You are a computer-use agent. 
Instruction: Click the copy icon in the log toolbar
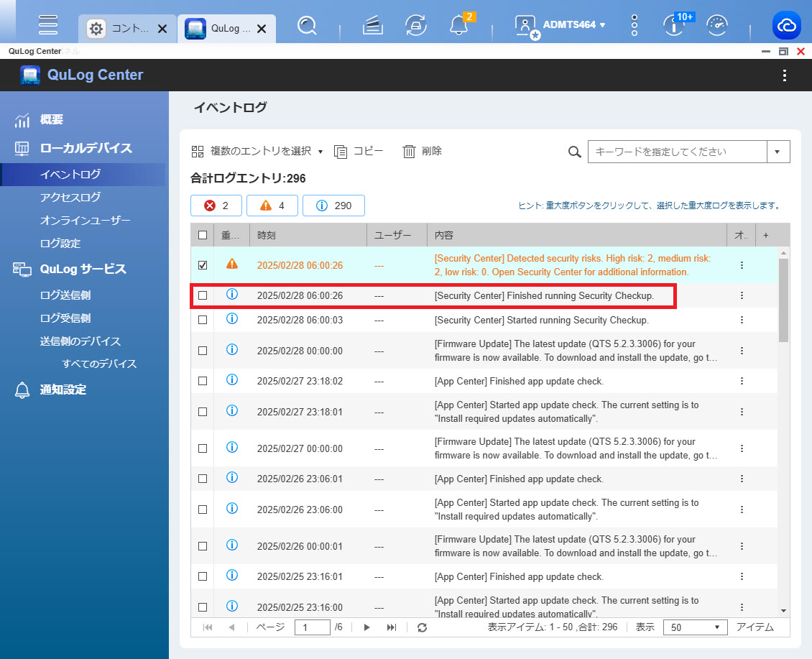point(341,152)
